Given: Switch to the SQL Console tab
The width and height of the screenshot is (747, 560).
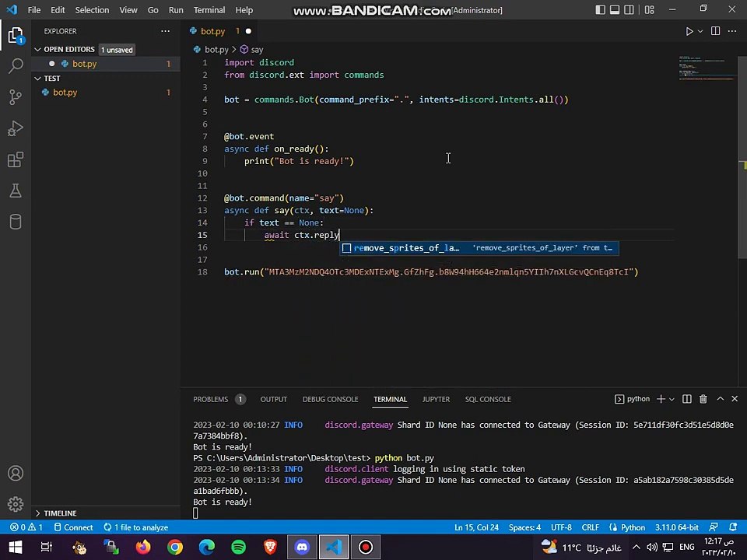Looking at the screenshot, I should click(x=488, y=400).
